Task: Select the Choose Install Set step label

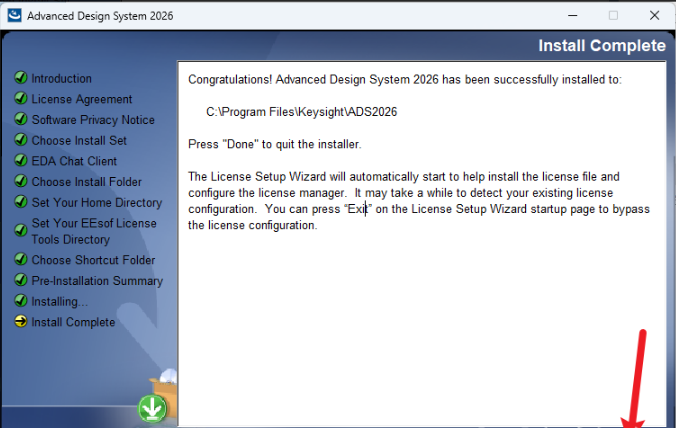Action: (79, 141)
